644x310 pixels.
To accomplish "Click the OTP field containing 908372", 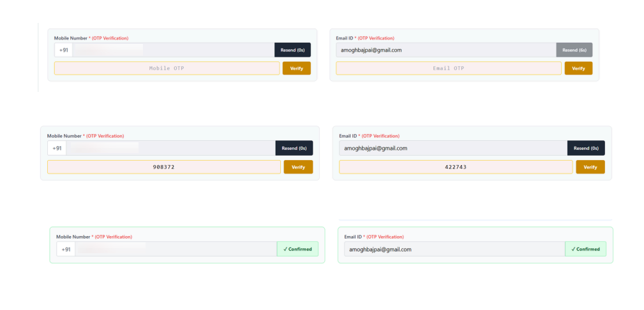I will pos(163,167).
